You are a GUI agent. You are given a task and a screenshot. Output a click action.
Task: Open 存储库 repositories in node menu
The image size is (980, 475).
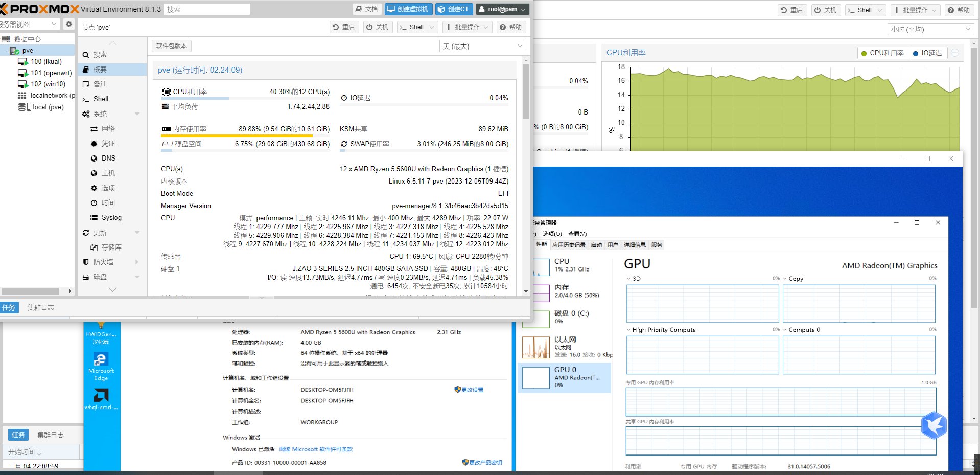pos(112,247)
